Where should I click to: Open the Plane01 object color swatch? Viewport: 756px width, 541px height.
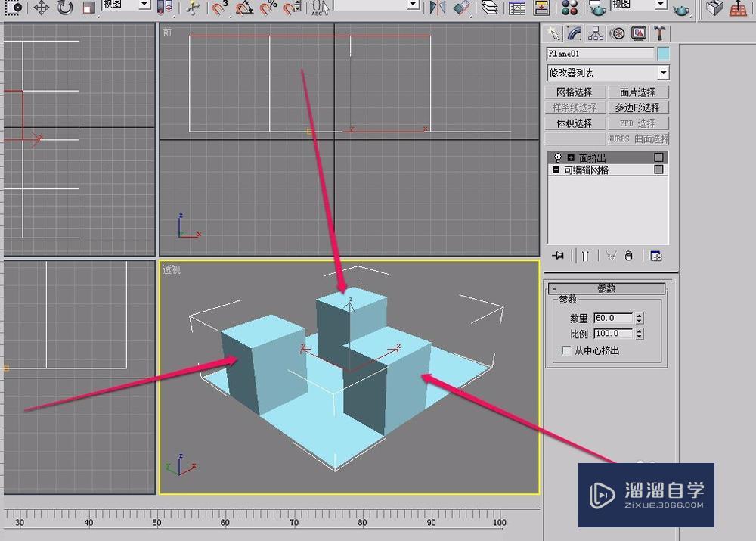(x=664, y=54)
